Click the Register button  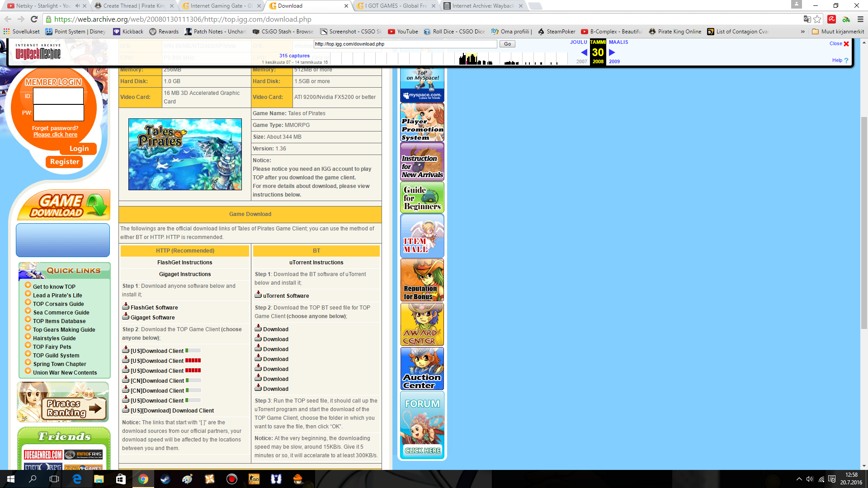(64, 162)
